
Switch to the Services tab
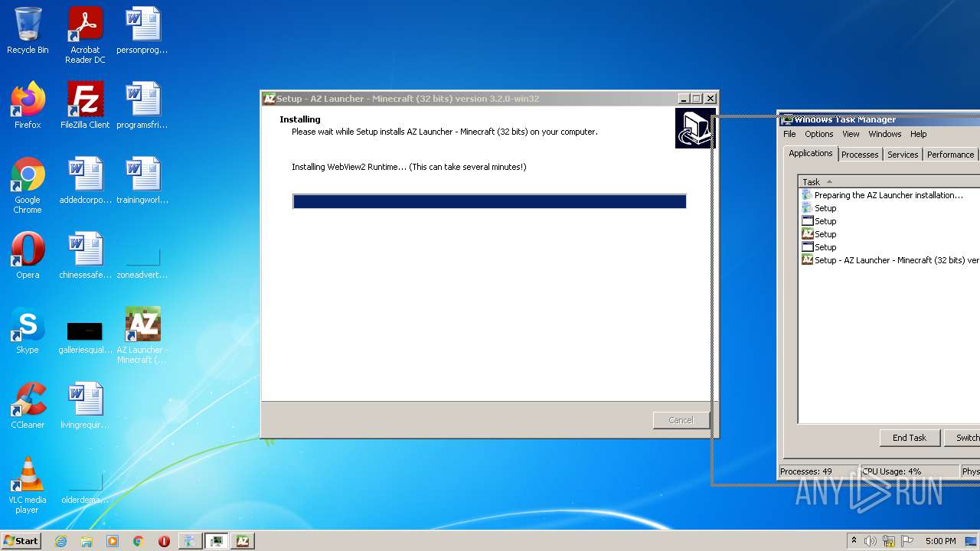(x=903, y=155)
